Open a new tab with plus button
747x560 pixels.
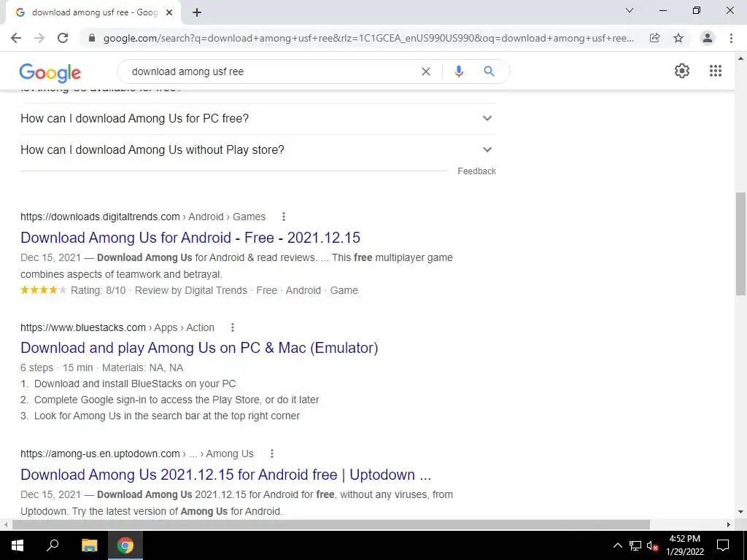[197, 12]
